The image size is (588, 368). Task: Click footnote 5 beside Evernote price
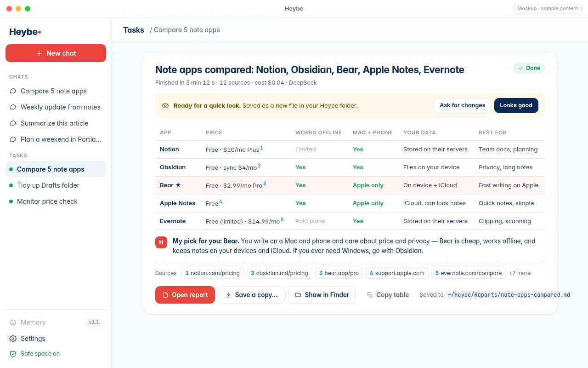click(x=282, y=219)
